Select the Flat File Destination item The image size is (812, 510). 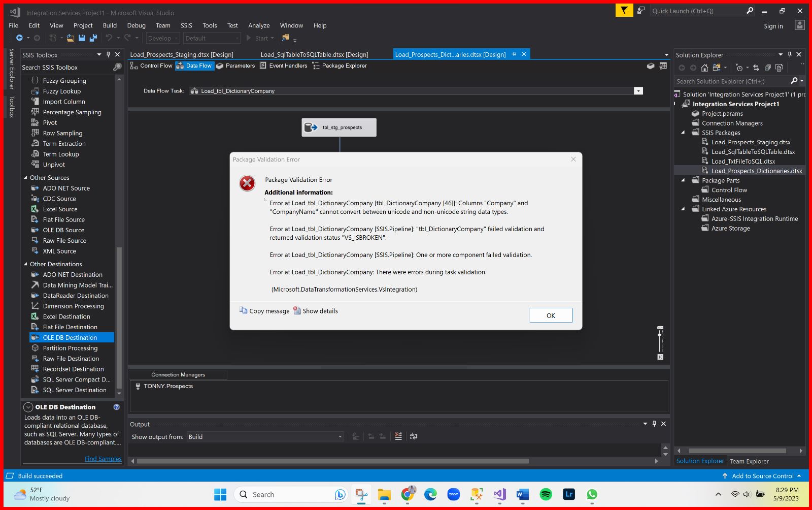70,327
